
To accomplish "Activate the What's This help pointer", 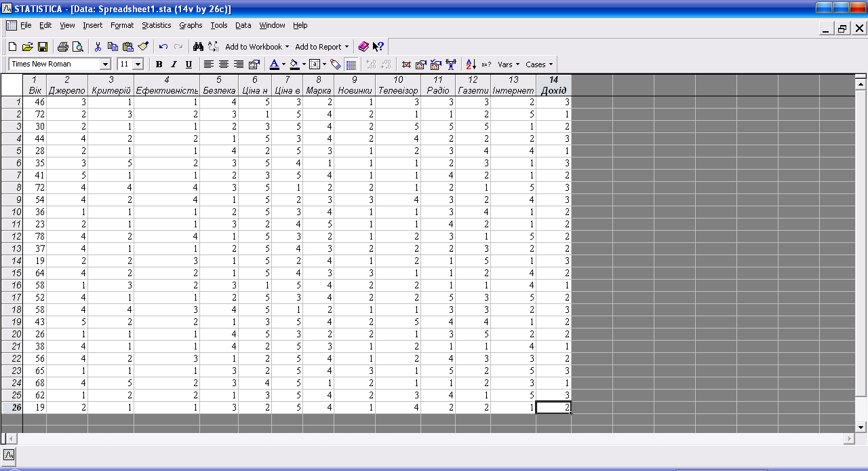I will 378,47.
